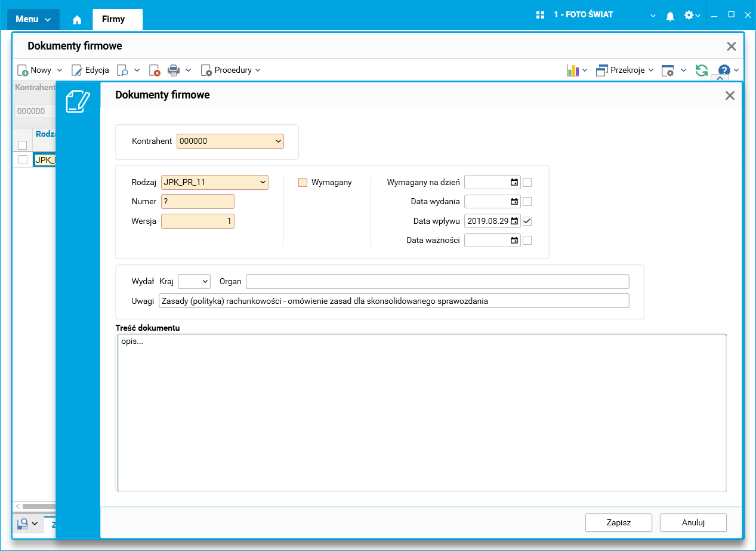Tick the JPK row checkbox in list
This screenshot has height=551, width=756.
click(x=23, y=159)
